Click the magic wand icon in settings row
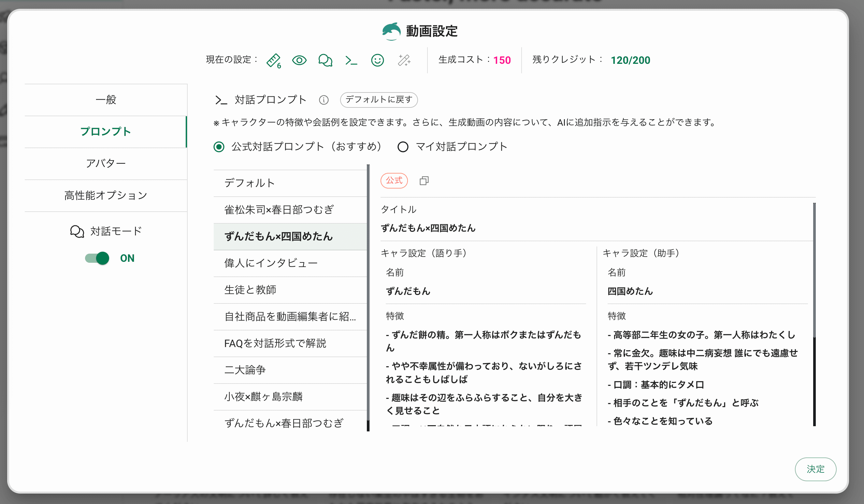This screenshot has width=864, height=504. [x=404, y=61]
